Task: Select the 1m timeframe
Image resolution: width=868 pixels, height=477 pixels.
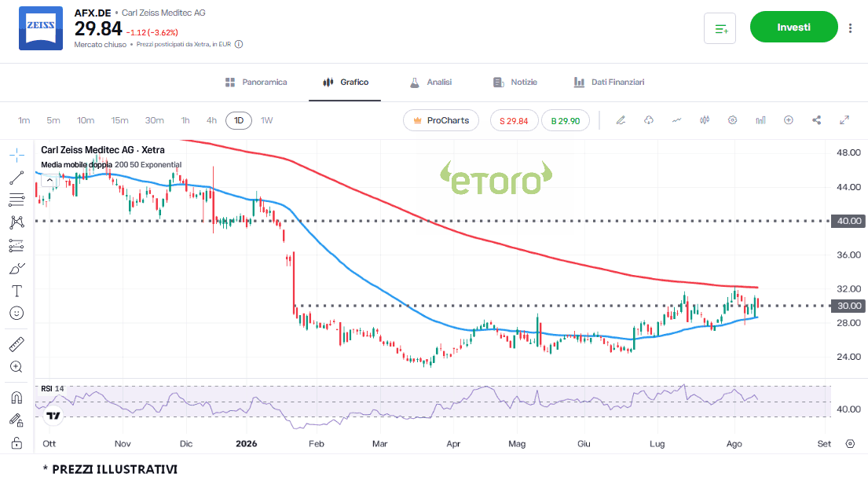Action: (24, 120)
